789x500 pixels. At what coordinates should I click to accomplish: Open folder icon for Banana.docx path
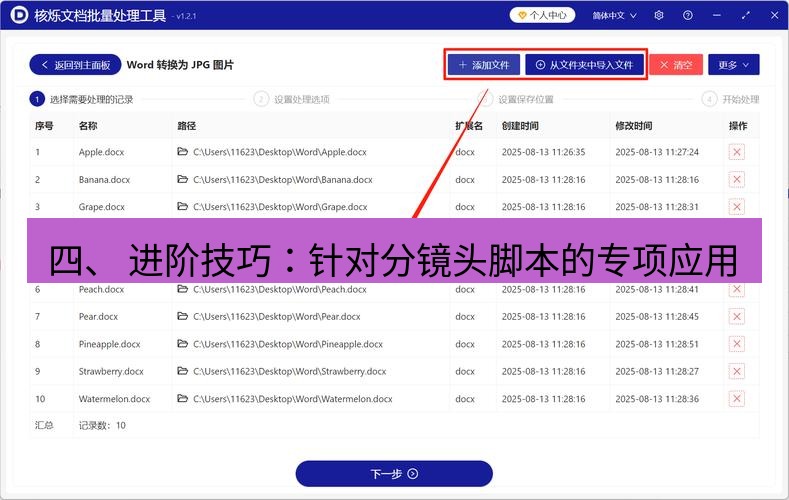183,179
